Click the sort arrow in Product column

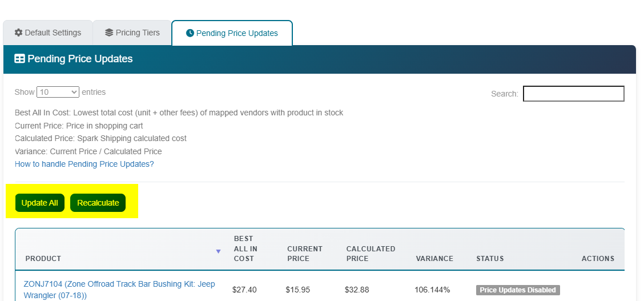pyautogui.click(x=218, y=251)
